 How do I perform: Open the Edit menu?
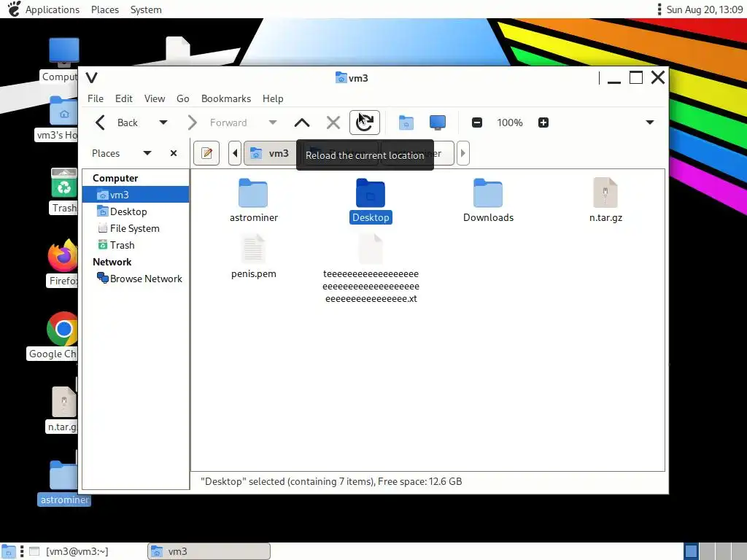point(124,98)
